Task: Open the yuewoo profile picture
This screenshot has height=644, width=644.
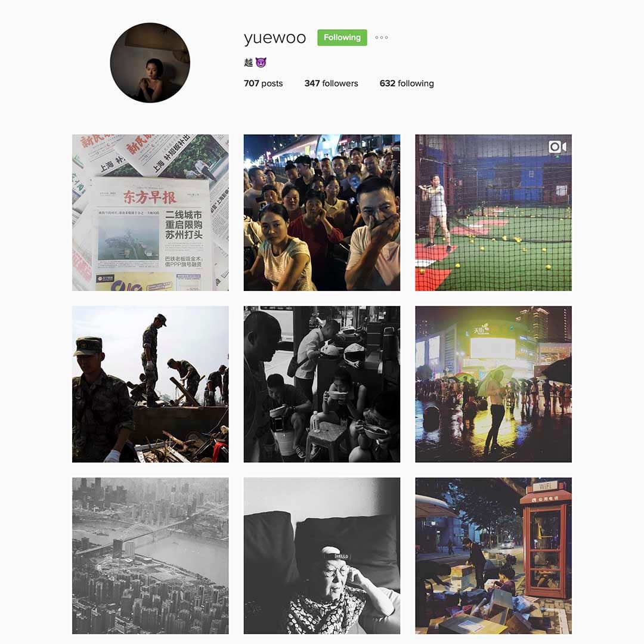Action: 150,63
